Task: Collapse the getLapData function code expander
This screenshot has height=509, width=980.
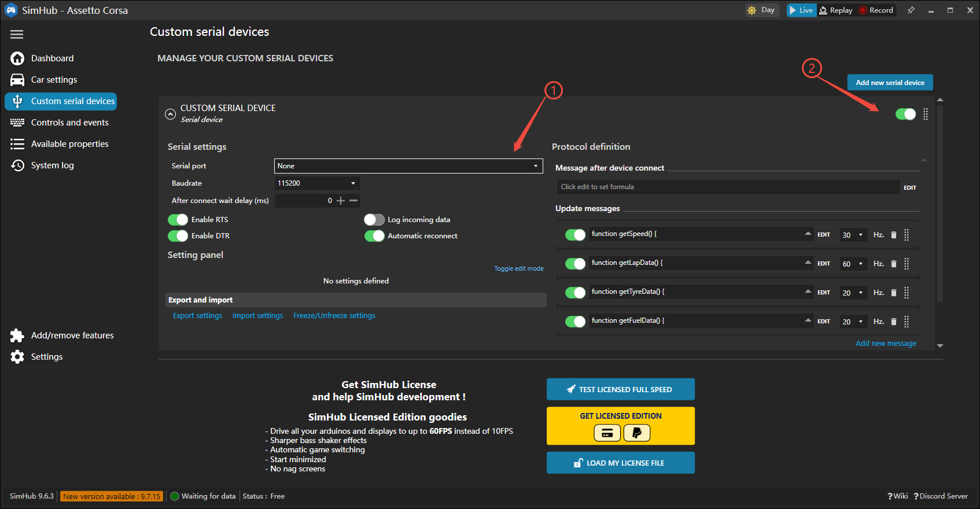Action: coord(808,263)
